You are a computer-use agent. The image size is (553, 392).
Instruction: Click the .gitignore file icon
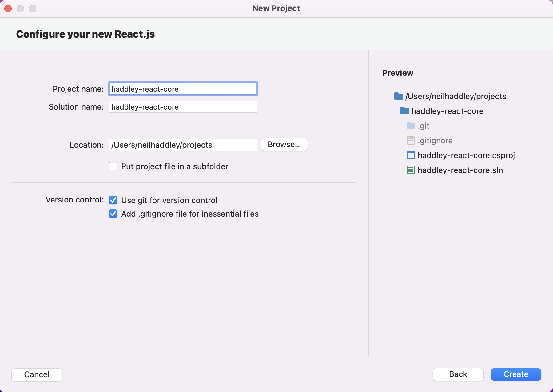411,141
